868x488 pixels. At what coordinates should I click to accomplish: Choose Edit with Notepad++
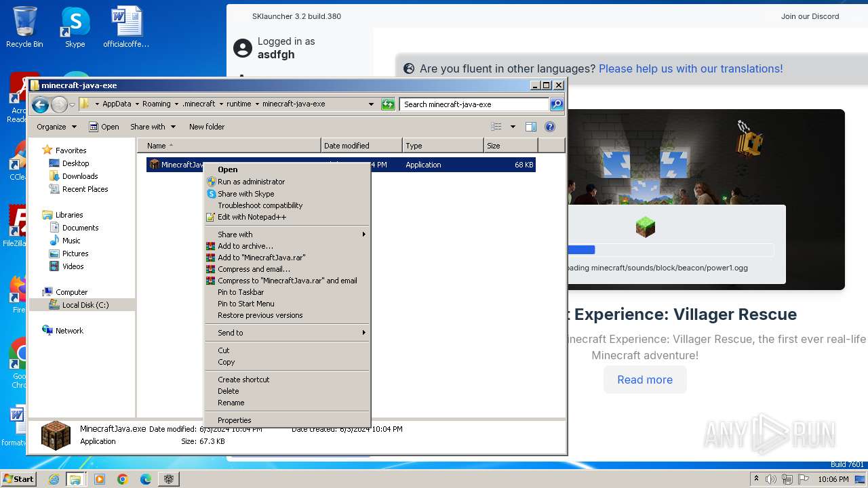(288, 217)
